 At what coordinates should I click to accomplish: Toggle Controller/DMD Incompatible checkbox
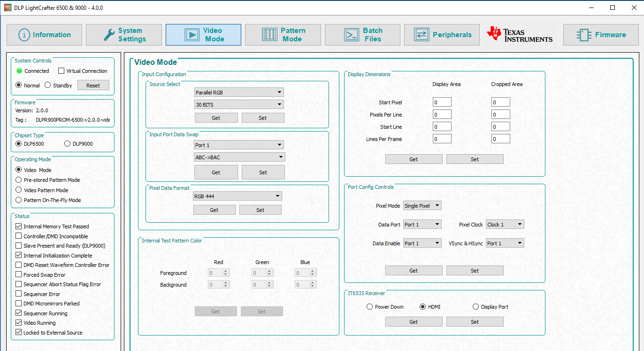(x=19, y=236)
